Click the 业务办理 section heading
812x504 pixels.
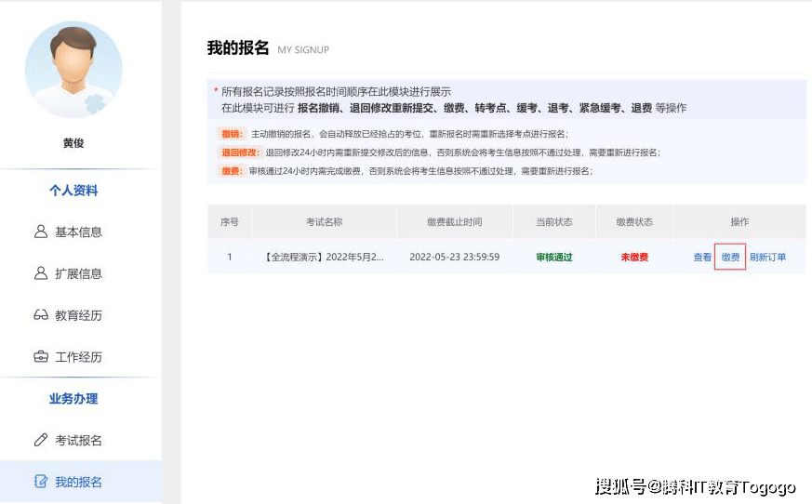[73, 398]
